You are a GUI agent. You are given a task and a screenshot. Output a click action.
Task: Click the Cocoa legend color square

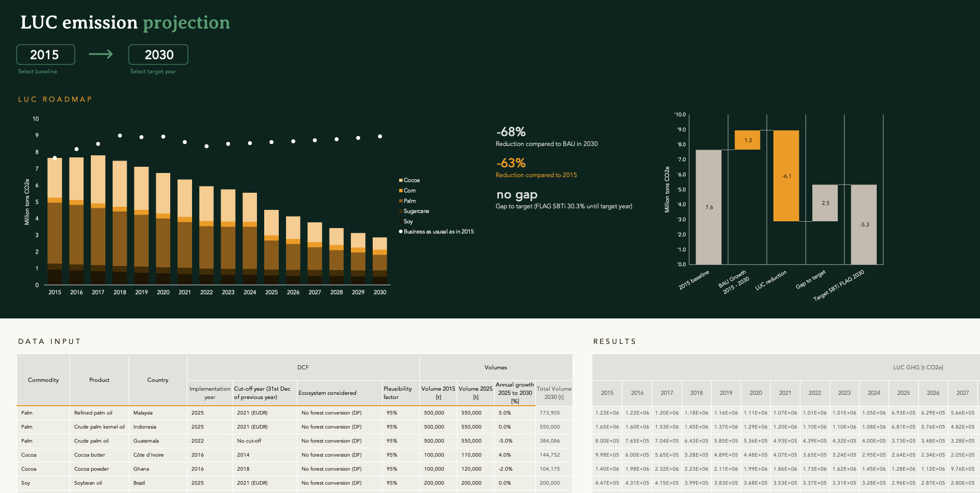[x=400, y=180]
